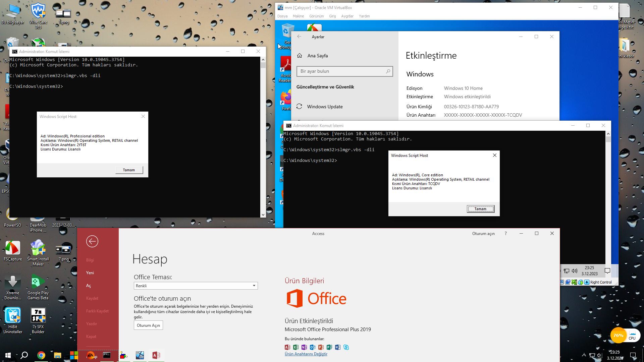Viewport: 644px width, 362px height.
Task: Open Chrome from the taskbar
Action: pyautogui.click(x=41, y=355)
